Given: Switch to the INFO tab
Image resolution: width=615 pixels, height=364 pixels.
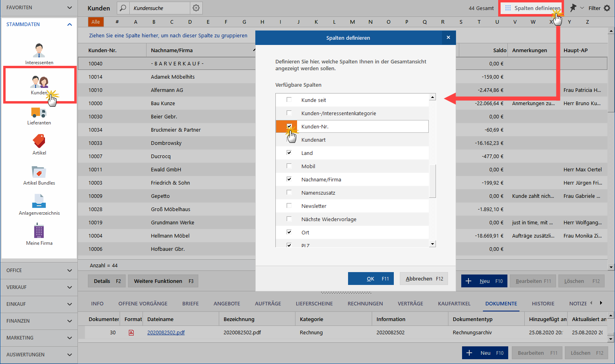Looking at the screenshot, I should point(97,304).
